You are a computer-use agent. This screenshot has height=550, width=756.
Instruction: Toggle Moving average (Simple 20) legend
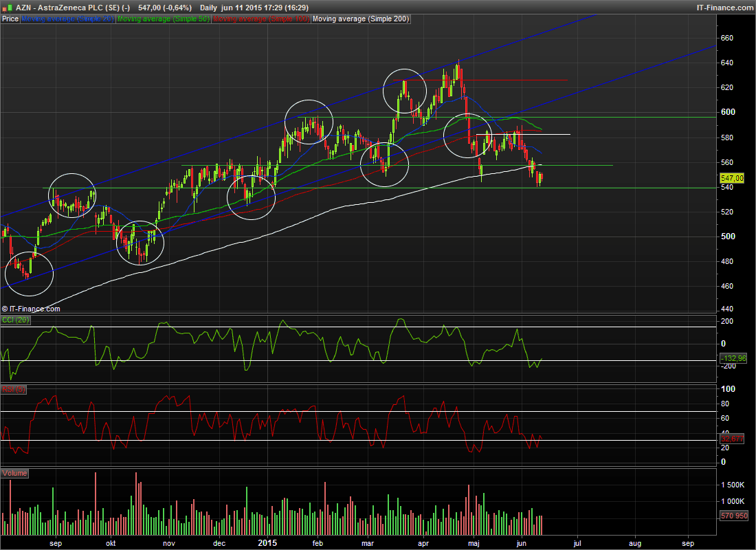(x=68, y=19)
